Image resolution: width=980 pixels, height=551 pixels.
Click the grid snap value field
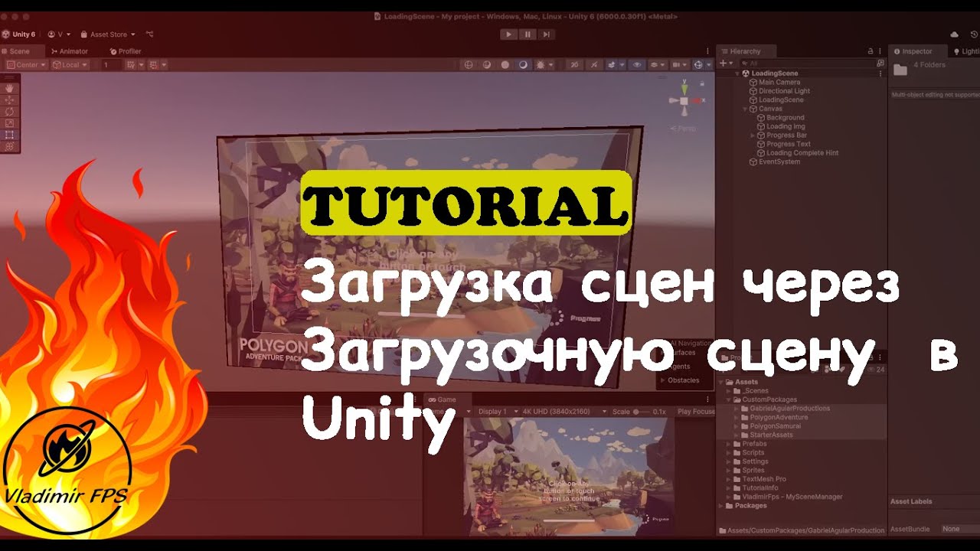tap(112, 65)
